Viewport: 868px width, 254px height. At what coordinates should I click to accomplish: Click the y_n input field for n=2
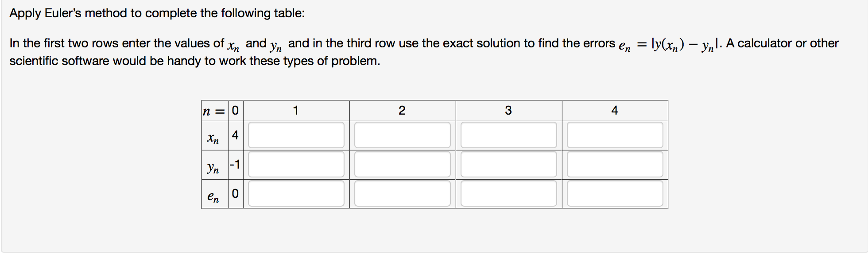(x=402, y=164)
